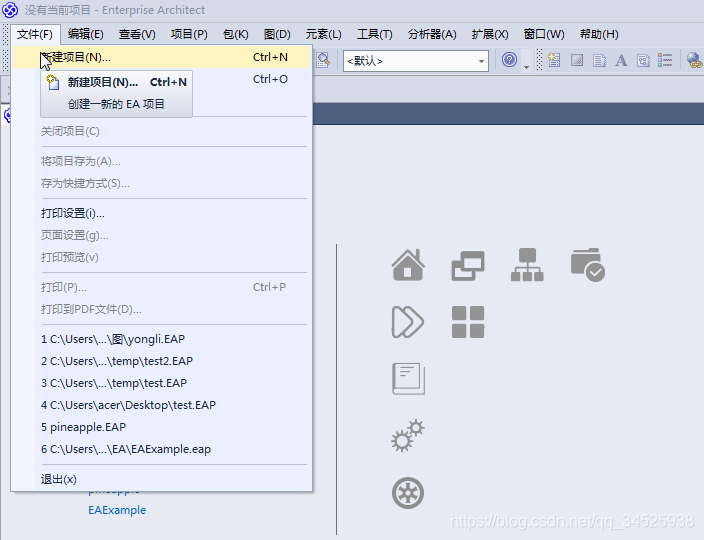Click the four squares grid icon
This screenshot has height=540, width=704.
468,322
